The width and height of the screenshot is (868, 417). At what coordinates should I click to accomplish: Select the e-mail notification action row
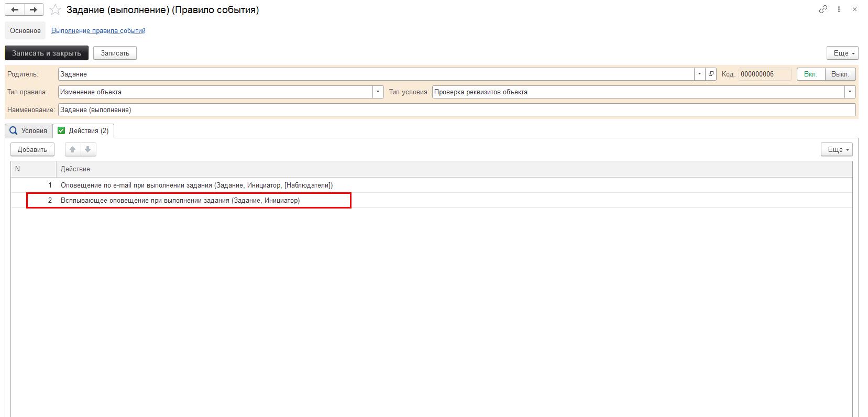pyautogui.click(x=196, y=185)
